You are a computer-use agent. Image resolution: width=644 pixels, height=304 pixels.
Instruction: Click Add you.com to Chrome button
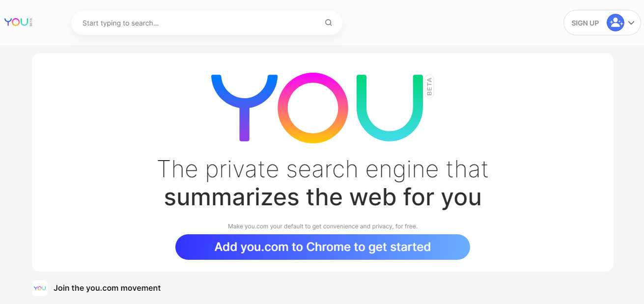point(322,247)
